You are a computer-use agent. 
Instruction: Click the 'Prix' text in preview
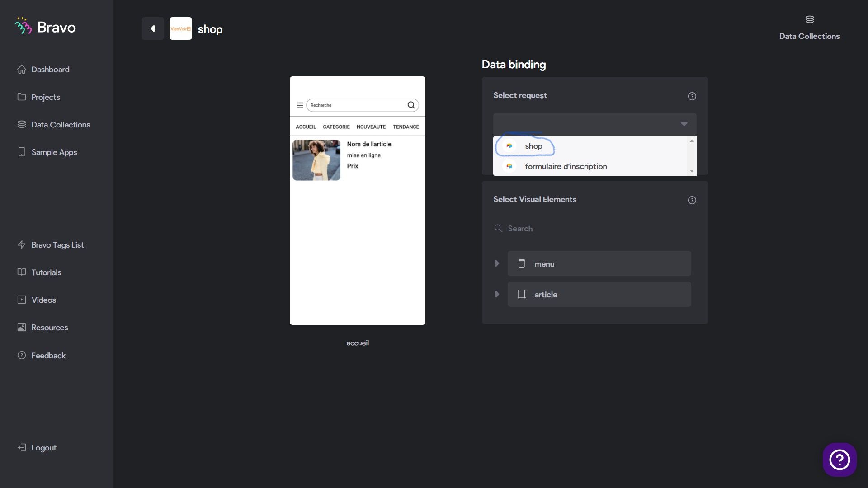point(353,166)
